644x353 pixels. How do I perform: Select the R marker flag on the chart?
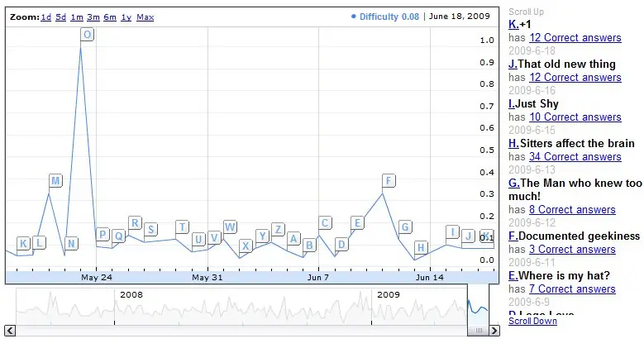tap(135, 223)
